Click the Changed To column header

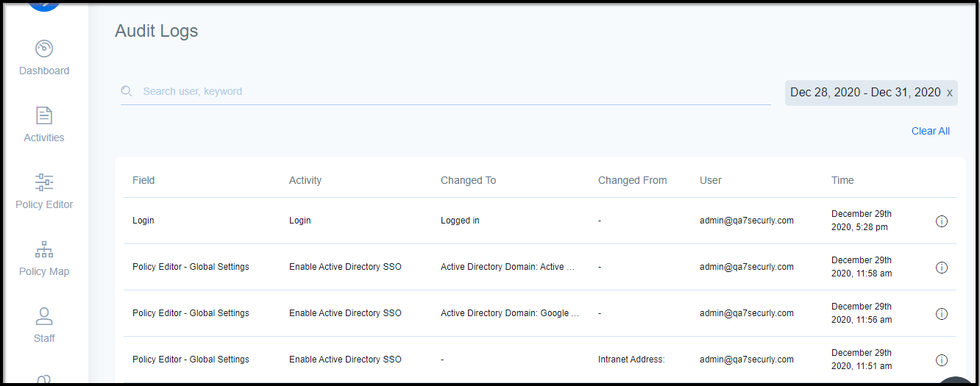click(469, 180)
